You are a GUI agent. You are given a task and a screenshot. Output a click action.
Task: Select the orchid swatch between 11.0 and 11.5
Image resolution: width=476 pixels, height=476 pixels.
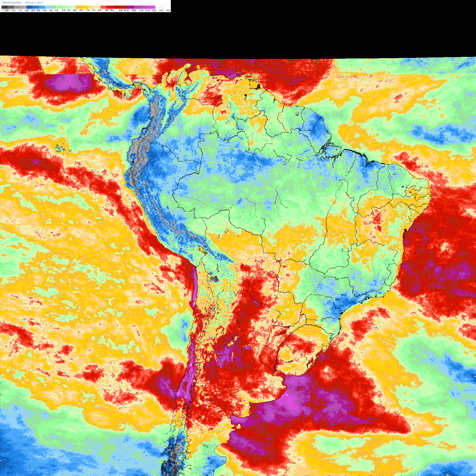(144, 7)
